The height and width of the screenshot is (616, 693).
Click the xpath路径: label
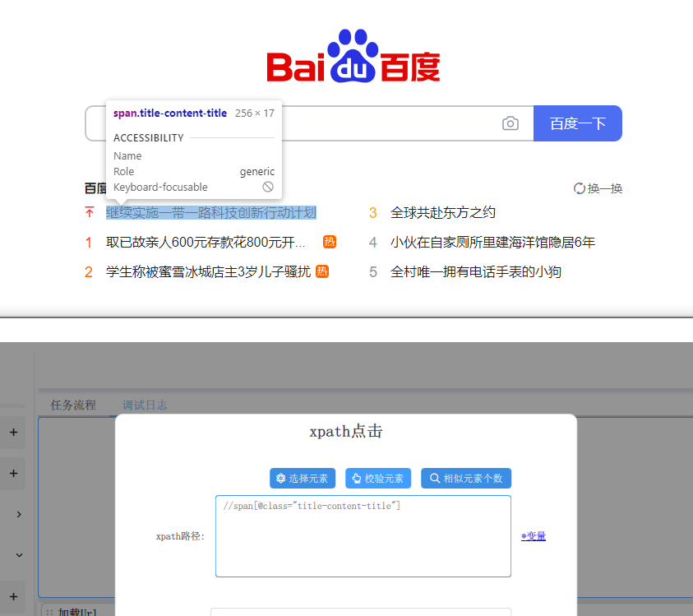click(x=180, y=536)
